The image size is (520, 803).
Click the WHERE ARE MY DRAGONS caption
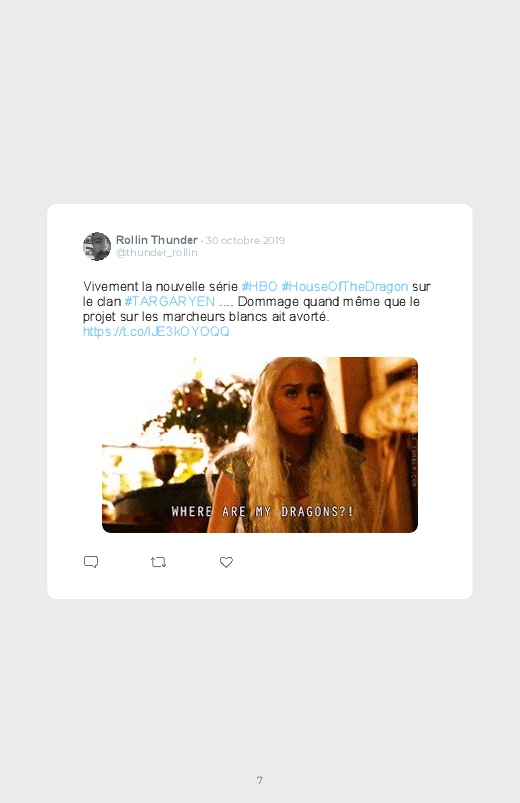pyautogui.click(x=262, y=512)
